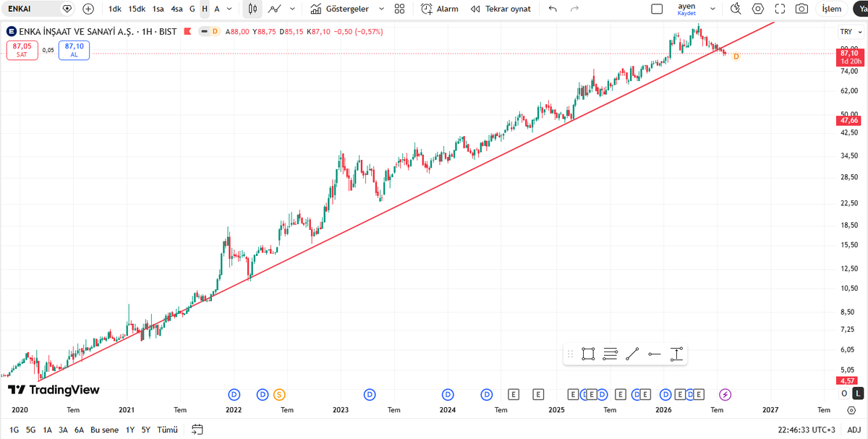The image size is (868, 439).
Task: Switch to the 15dk interval
Action: coord(137,9)
